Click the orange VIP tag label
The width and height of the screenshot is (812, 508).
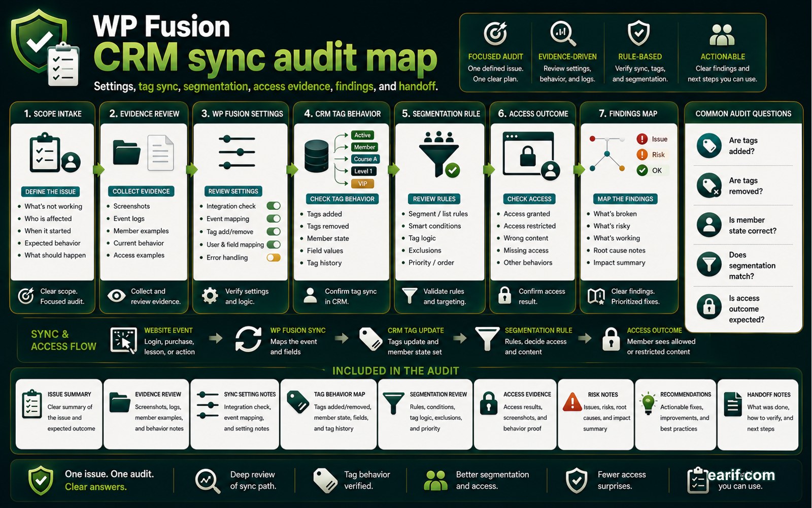362,183
